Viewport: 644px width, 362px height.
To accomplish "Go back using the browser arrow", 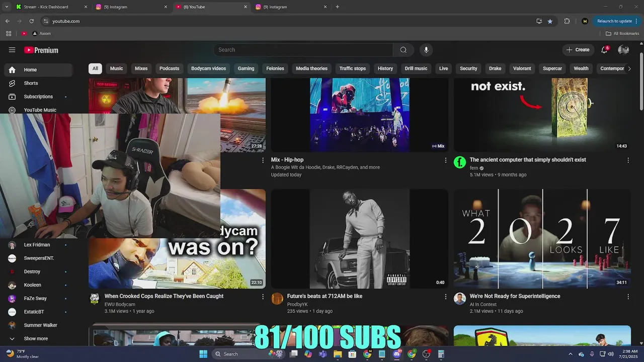I will [x=8, y=21].
